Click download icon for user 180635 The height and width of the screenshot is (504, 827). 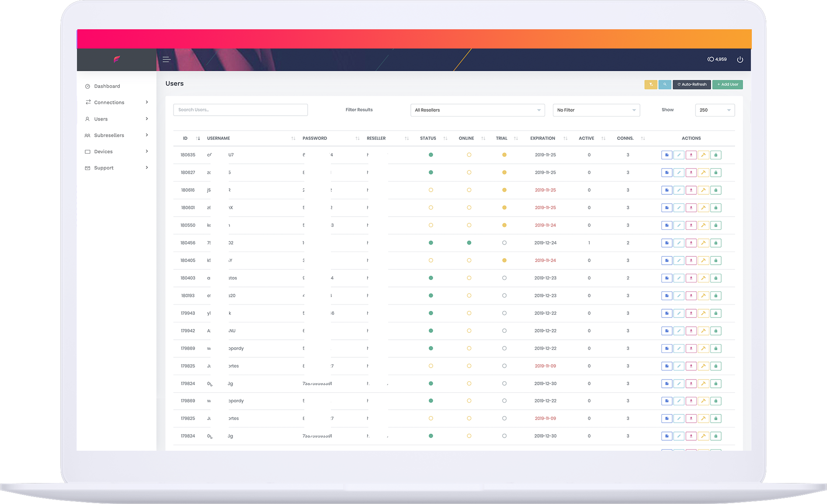(691, 155)
